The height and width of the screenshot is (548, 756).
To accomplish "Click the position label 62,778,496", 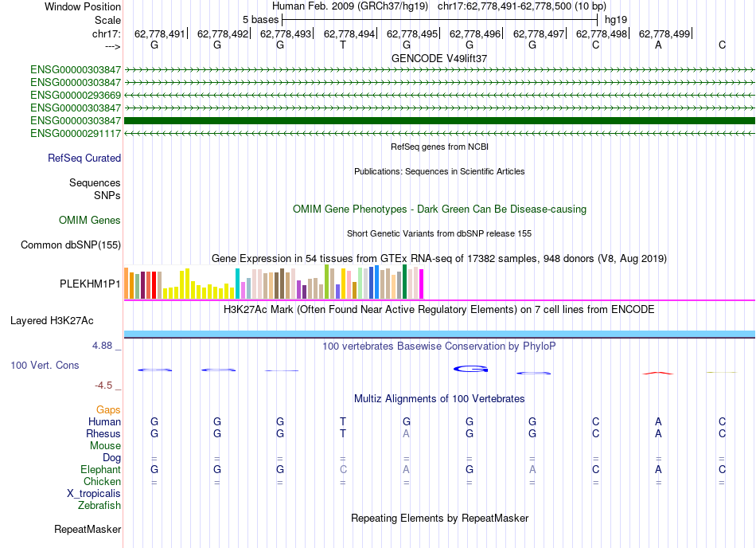I will 475,33.
